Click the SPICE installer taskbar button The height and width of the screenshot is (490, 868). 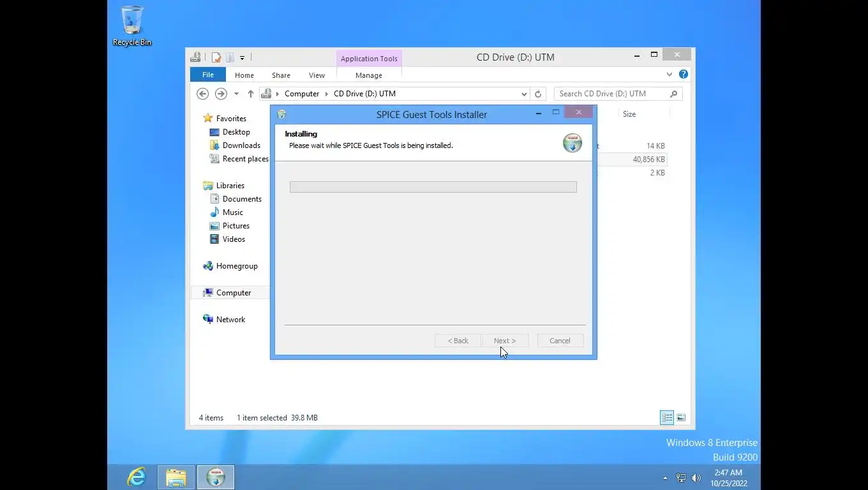[216, 477]
